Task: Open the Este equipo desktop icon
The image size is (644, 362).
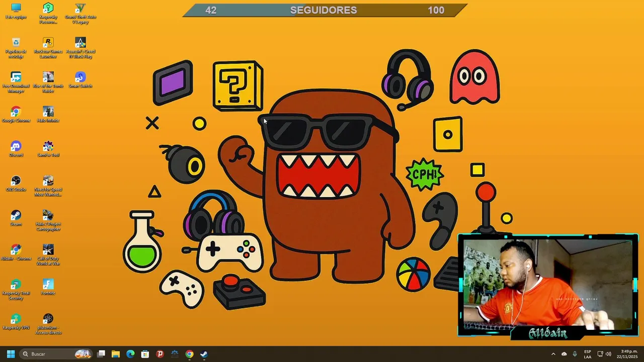Action: (16, 11)
